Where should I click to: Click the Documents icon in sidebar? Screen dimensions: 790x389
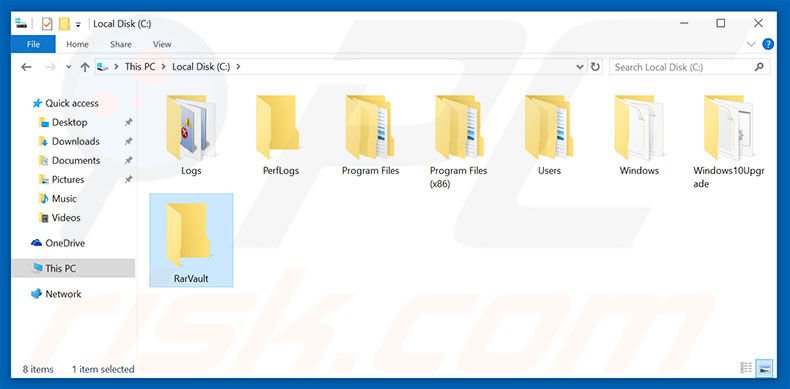click(44, 161)
